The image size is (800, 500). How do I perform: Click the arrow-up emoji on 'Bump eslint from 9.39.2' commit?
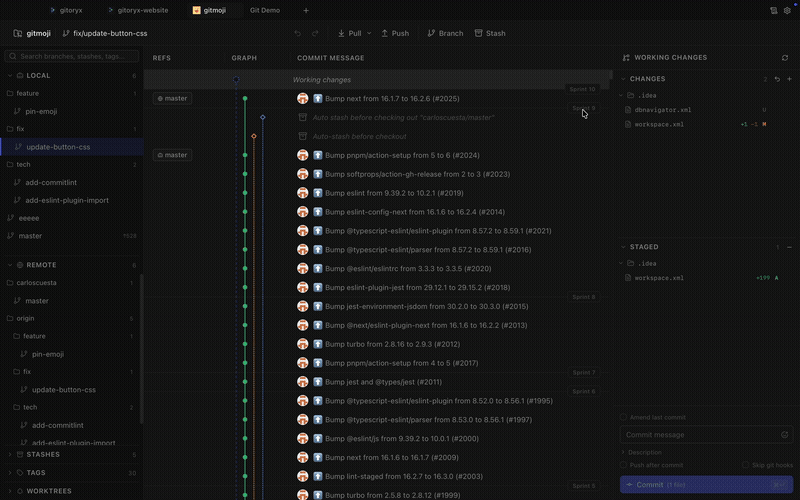(317, 193)
